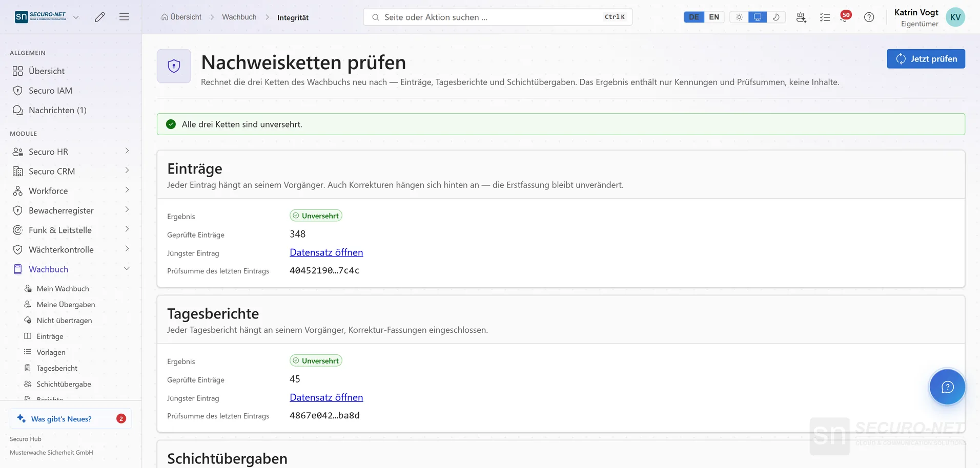The image size is (980, 468).
Task: Click the Securo-Net logo
Action: (x=40, y=17)
